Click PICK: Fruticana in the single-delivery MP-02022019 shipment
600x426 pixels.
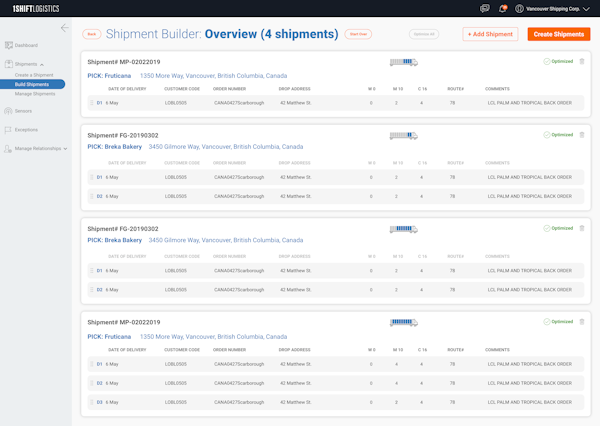109,76
